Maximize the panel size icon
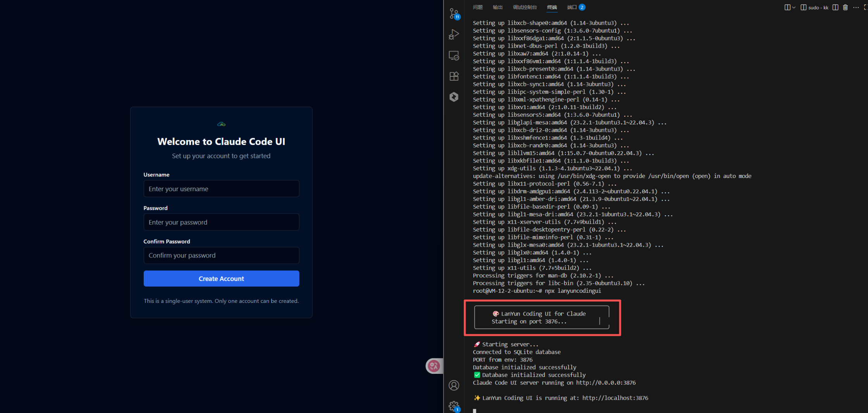The height and width of the screenshot is (413, 868). (x=866, y=7)
